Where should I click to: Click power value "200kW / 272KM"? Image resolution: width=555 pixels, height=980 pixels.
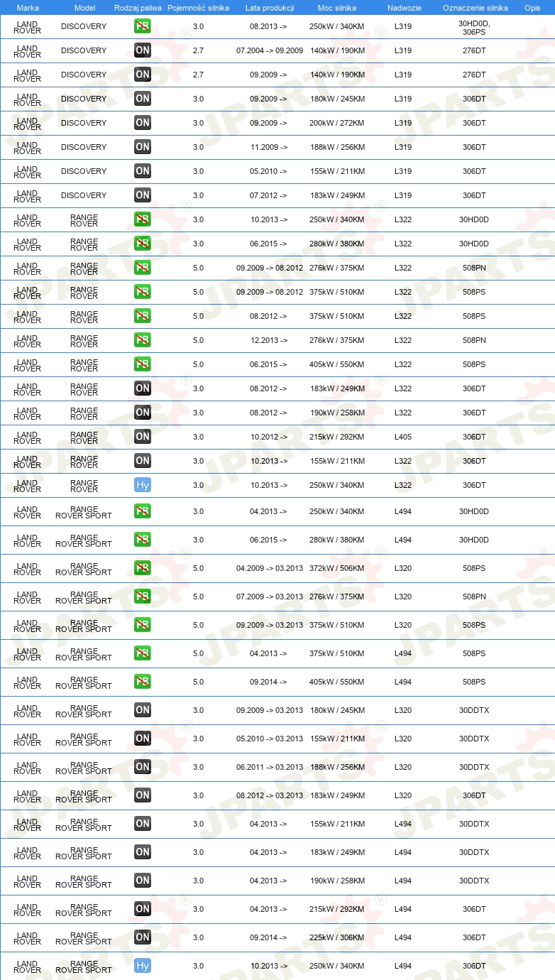[337, 123]
